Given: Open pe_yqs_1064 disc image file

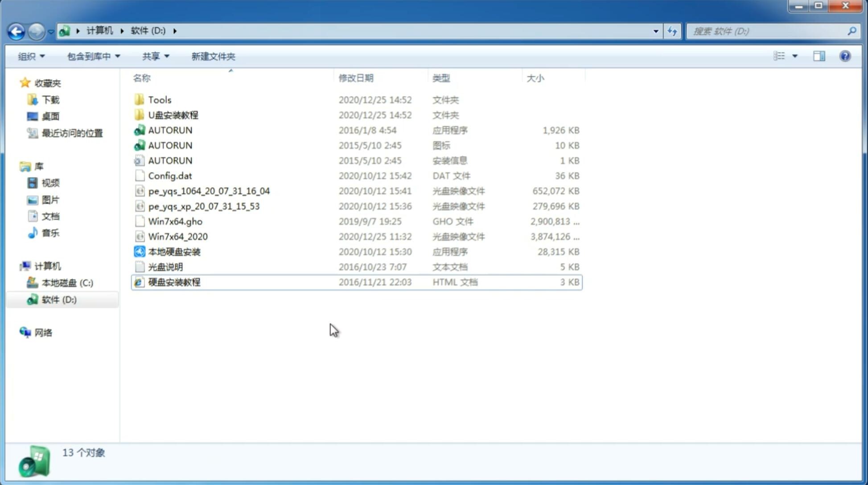Looking at the screenshot, I should click(x=209, y=191).
